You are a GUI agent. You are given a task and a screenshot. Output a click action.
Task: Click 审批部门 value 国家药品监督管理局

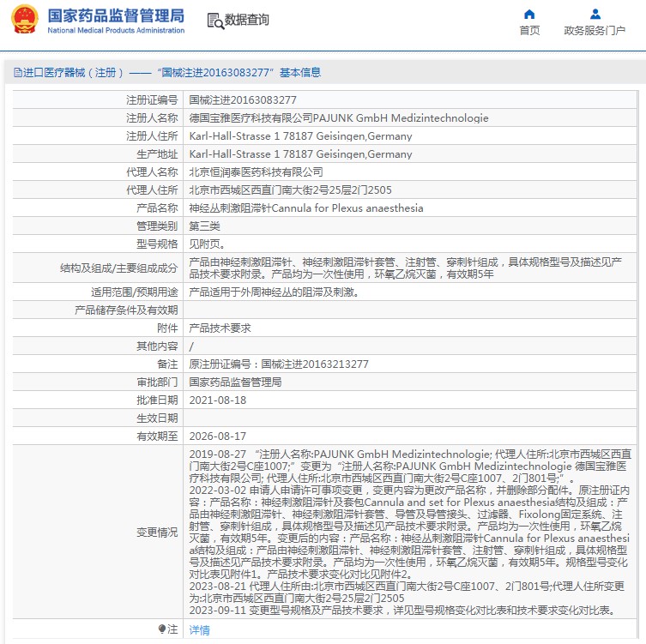coord(235,382)
